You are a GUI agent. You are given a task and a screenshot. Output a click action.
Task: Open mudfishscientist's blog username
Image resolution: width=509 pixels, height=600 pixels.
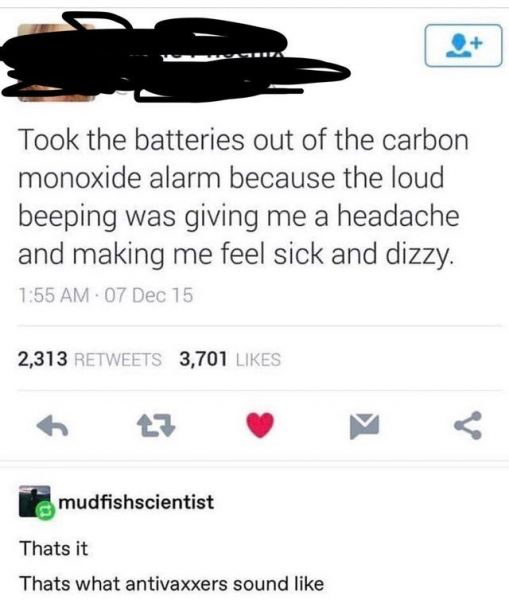pyautogui.click(x=136, y=502)
